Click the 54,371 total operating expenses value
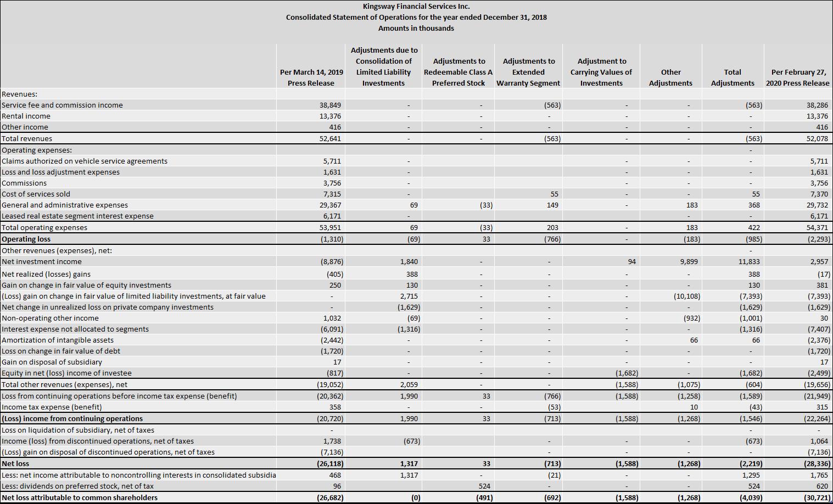Viewport: 833px width, 504px height. 818,227
